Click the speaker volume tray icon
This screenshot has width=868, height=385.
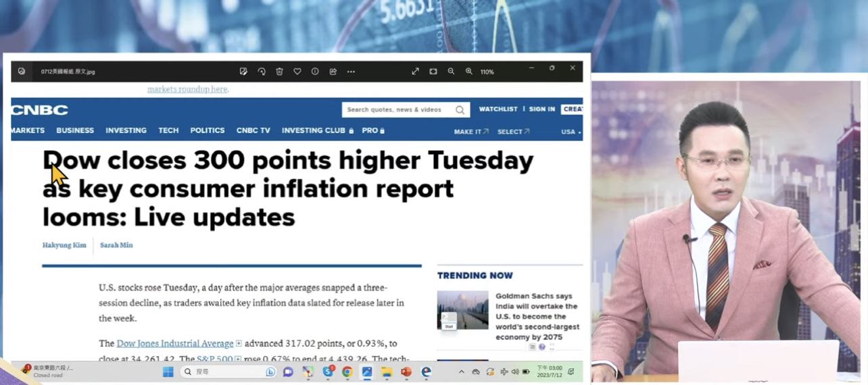click(515, 372)
